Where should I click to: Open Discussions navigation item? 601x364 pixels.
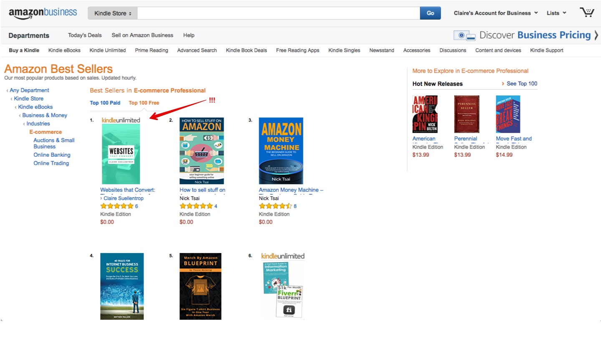click(453, 50)
